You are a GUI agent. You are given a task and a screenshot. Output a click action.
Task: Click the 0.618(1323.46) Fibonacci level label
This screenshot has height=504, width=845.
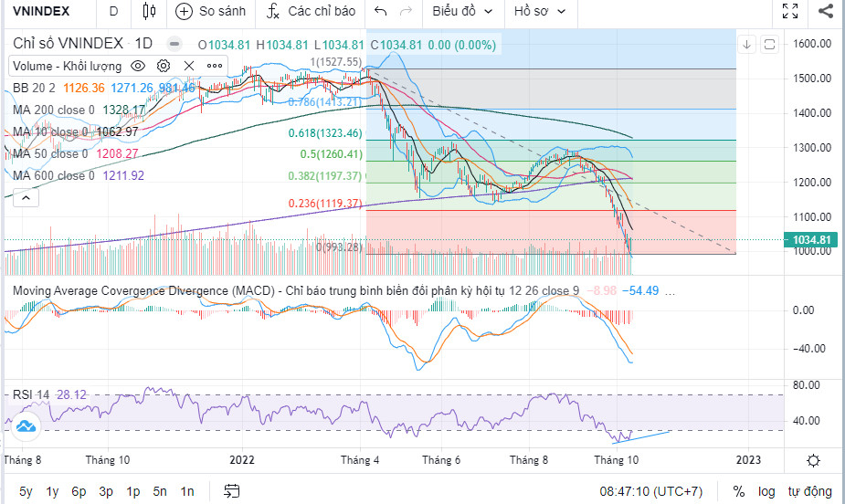coord(325,133)
